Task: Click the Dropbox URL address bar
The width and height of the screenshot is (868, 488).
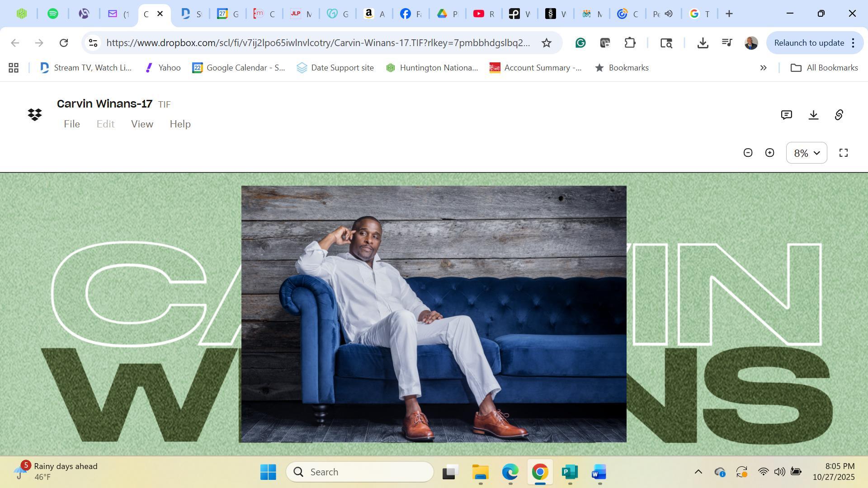Action: click(x=318, y=43)
